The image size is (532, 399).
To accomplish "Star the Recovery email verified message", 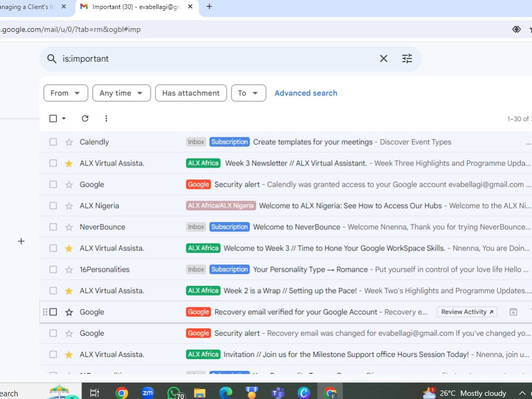I will (69, 312).
